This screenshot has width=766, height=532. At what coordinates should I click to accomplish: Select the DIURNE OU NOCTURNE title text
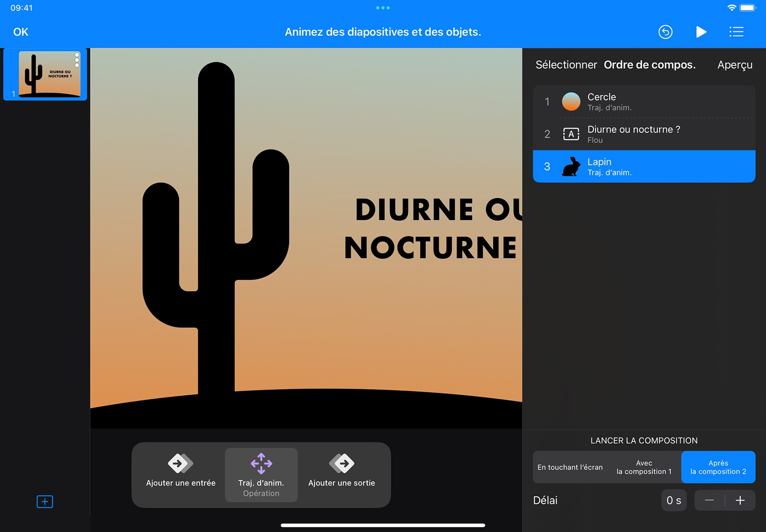434,228
